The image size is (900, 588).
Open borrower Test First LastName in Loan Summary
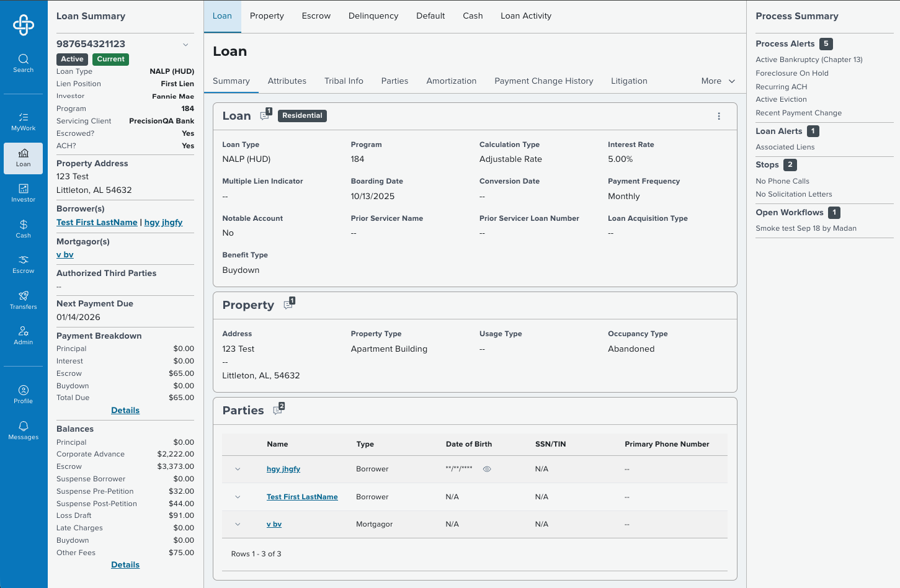click(97, 222)
